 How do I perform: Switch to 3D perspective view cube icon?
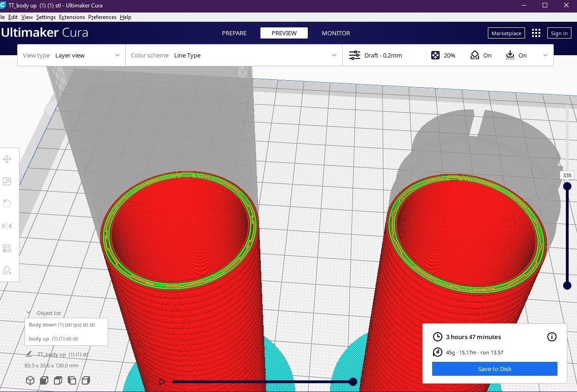[x=30, y=380]
